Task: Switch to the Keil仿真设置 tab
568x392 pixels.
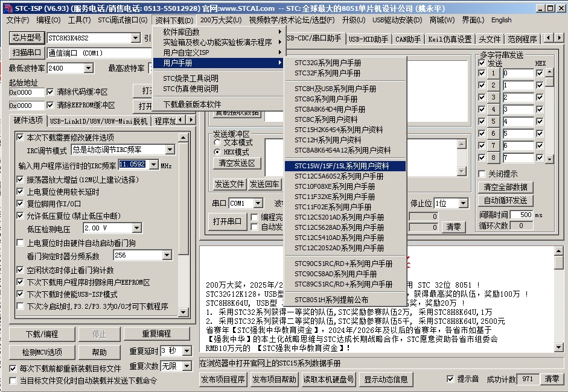Action: coord(450,39)
